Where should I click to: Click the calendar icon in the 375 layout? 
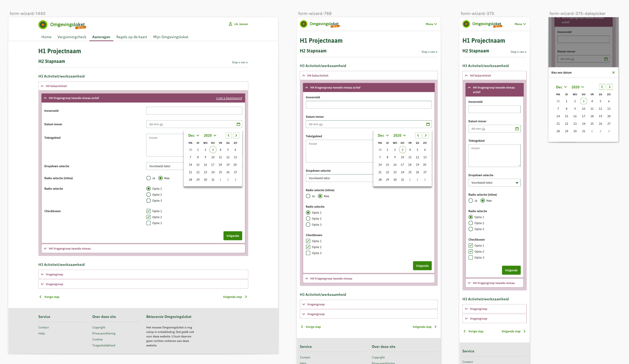(517, 128)
